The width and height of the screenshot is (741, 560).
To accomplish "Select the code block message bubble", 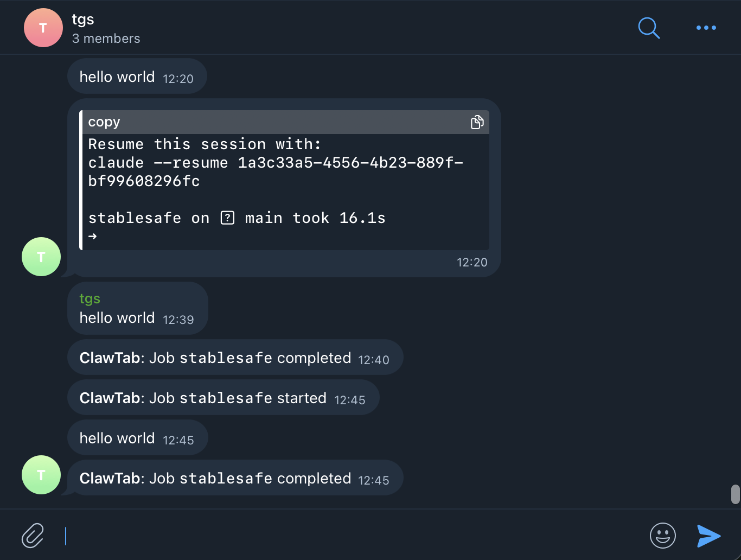I will (282, 184).
